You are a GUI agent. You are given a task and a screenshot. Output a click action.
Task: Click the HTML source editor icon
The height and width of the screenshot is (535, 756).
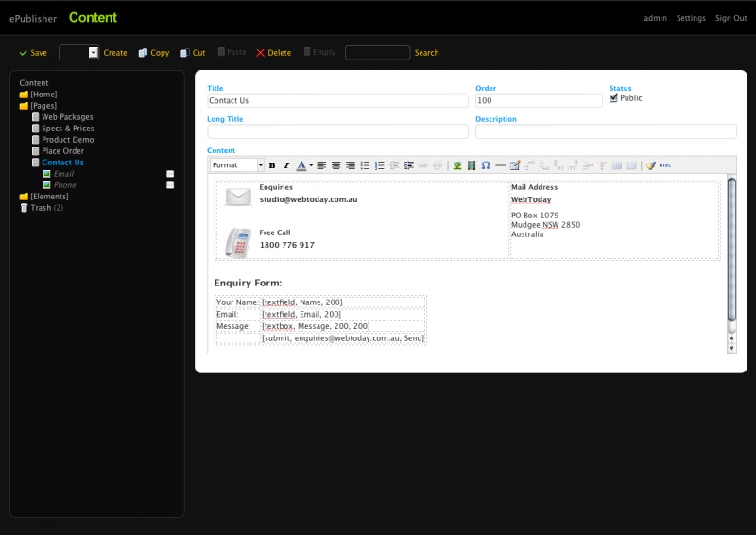(665, 165)
